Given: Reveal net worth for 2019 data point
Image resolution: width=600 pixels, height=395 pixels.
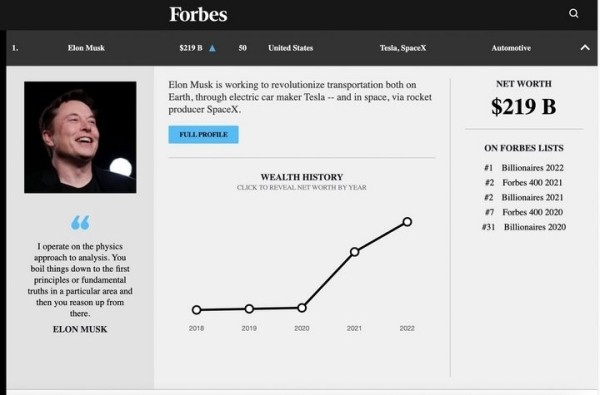Looking at the screenshot, I should click(x=249, y=308).
